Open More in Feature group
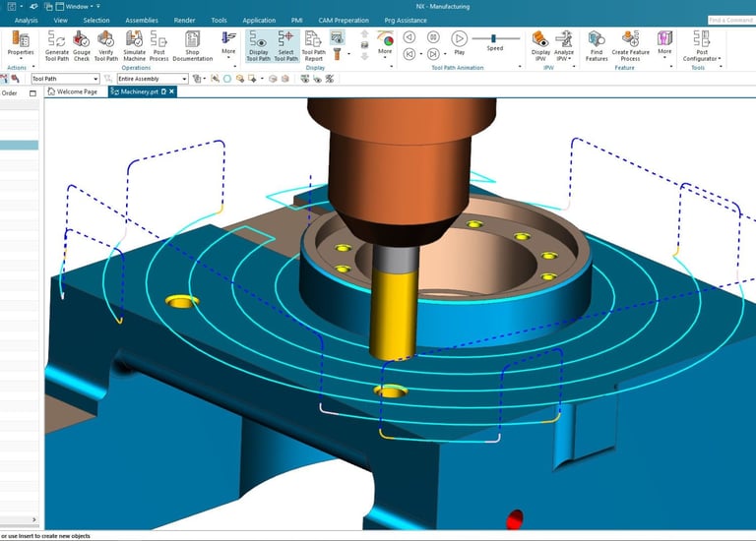Screen dimensions: 756x541 [x=664, y=44]
